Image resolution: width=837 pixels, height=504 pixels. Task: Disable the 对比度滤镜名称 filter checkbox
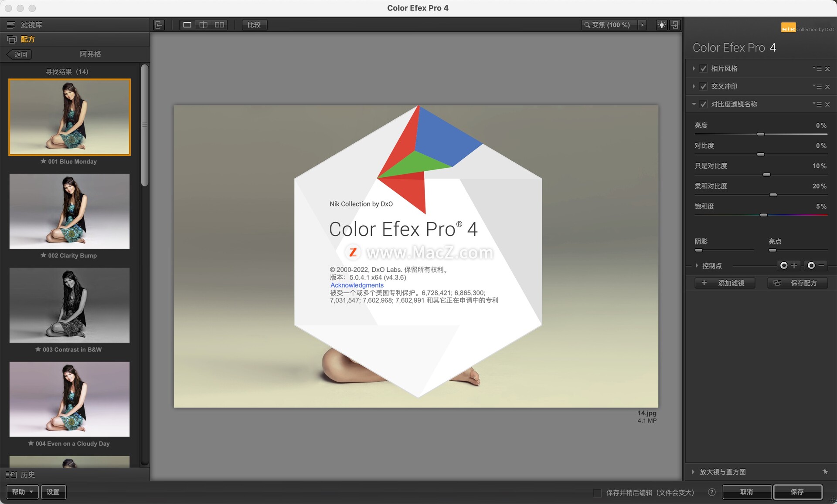click(x=703, y=104)
